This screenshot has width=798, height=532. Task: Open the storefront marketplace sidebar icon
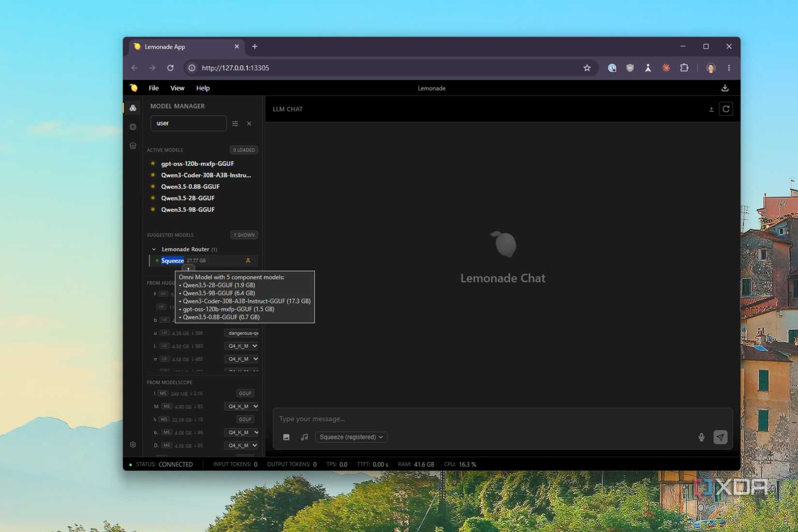[133, 146]
